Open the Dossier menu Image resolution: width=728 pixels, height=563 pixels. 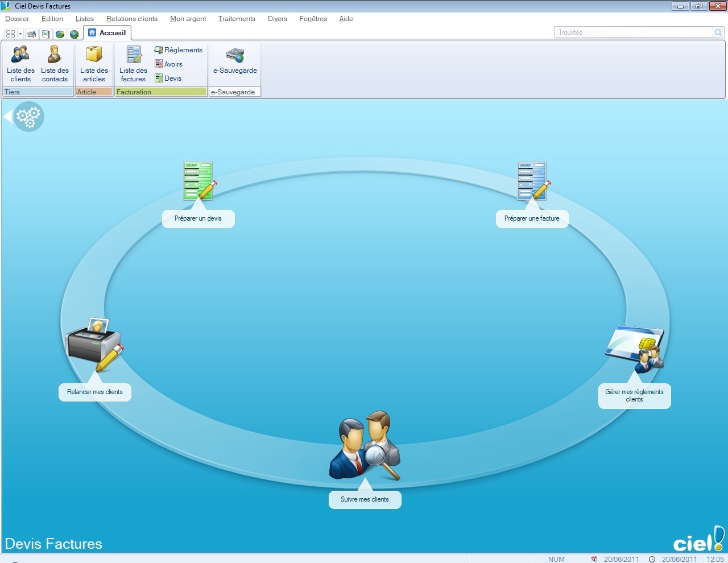pos(17,19)
